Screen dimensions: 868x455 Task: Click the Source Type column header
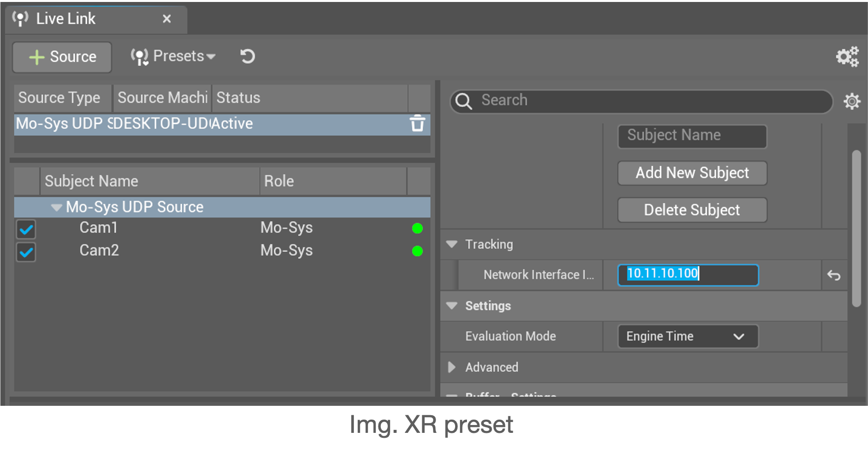pos(63,98)
